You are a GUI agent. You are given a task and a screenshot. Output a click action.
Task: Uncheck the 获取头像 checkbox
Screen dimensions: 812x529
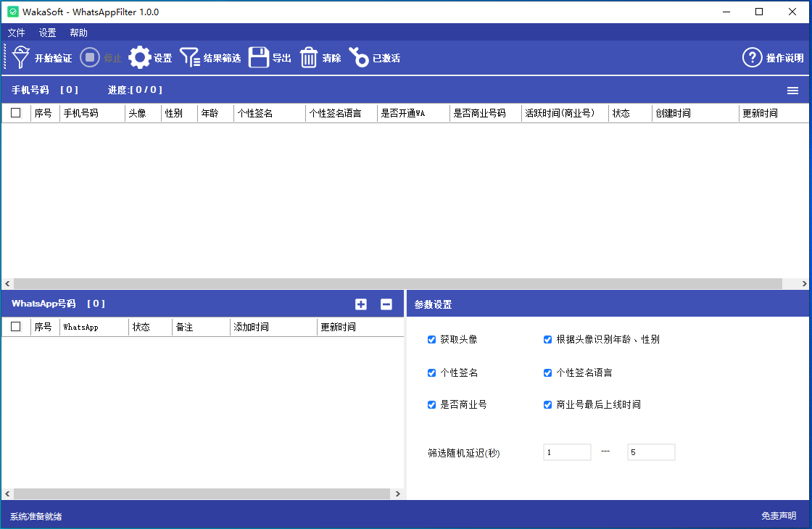coord(432,339)
